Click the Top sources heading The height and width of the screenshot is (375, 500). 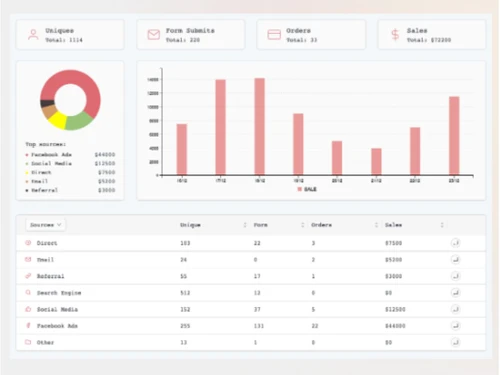tap(45, 144)
